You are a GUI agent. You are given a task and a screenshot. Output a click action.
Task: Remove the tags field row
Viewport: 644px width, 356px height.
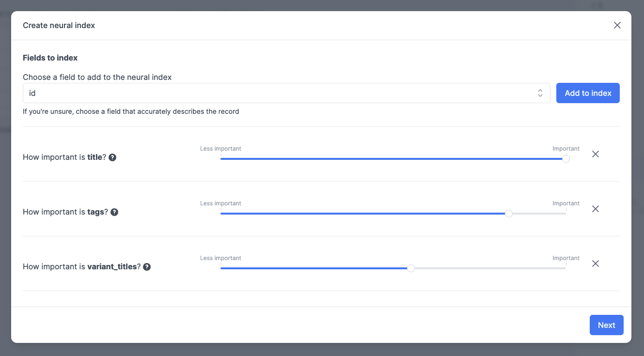pos(596,209)
